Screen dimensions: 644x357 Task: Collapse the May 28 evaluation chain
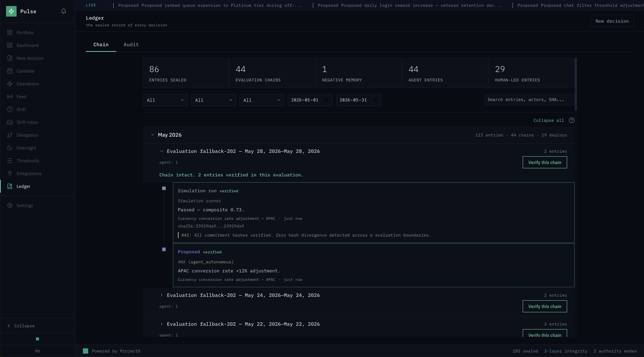tap(162, 151)
